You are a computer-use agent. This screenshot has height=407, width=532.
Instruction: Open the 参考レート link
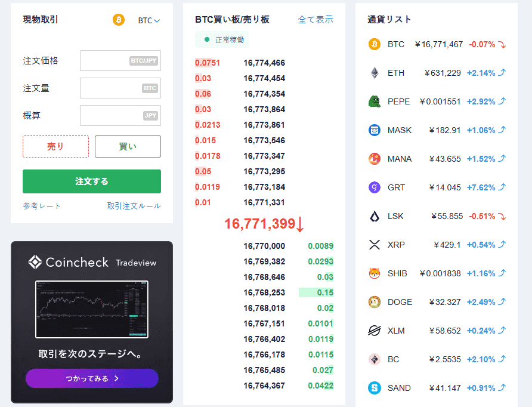tap(42, 206)
